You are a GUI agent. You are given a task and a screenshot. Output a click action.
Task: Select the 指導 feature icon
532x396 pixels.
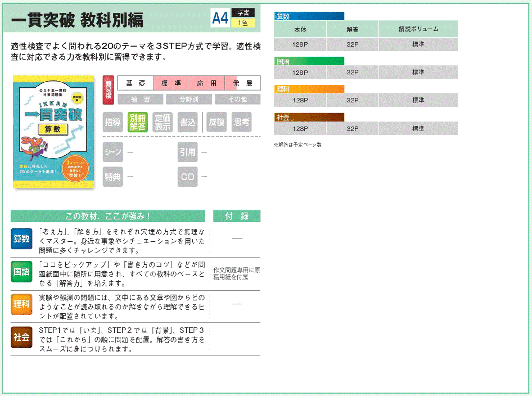pyautogui.click(x=113, y=122)
